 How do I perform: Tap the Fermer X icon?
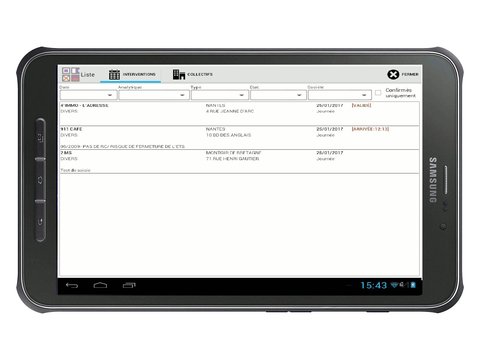point(393,74)
